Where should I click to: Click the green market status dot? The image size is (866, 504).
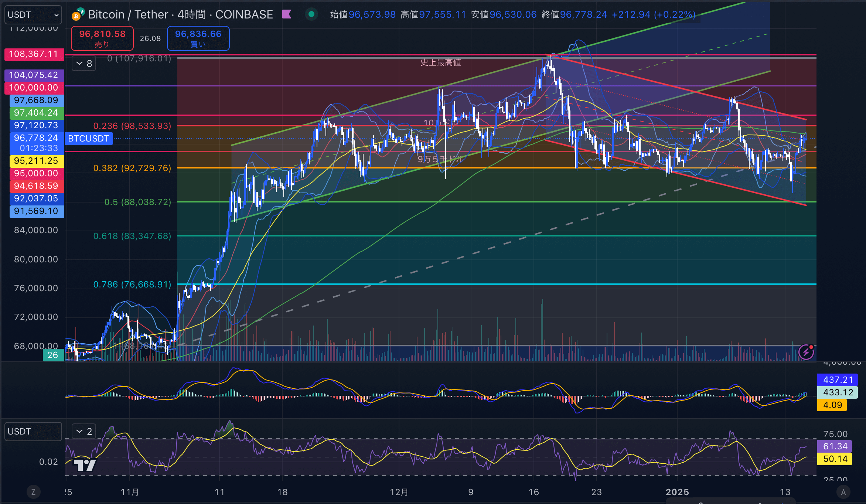pos(311,14)
